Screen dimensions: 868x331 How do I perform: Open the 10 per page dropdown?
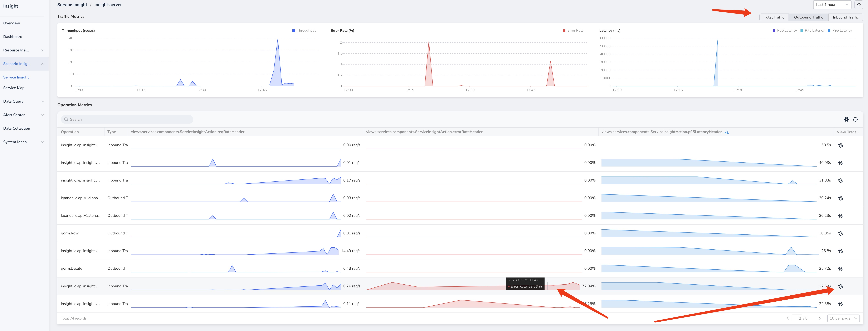click(x=843, y=318)
